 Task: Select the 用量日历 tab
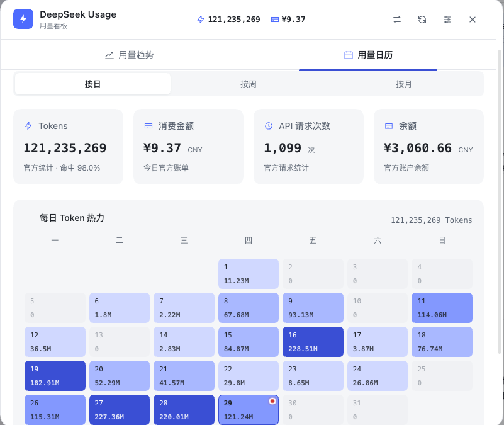(x=368, y=55)
